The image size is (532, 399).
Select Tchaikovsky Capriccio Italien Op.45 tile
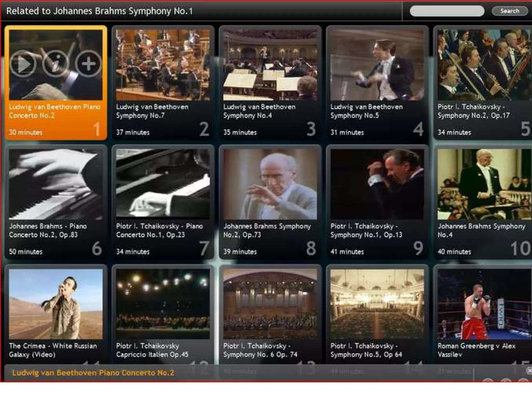(163, 304)
